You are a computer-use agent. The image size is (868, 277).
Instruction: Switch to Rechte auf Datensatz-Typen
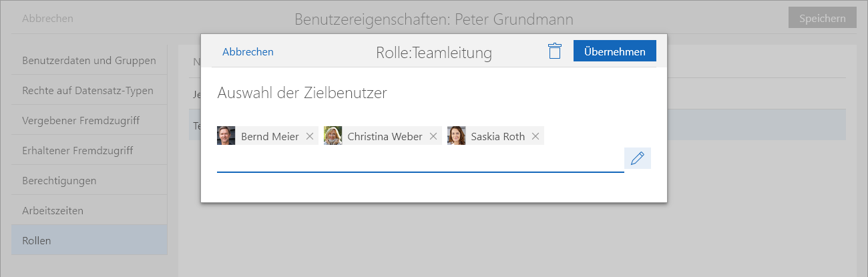[x=87, y=91]
